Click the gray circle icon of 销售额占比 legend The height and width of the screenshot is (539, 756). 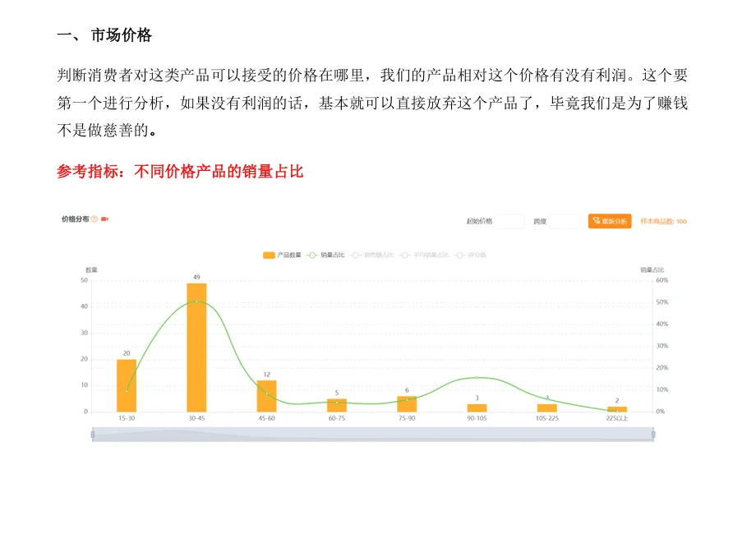click(x=356, y=255)
